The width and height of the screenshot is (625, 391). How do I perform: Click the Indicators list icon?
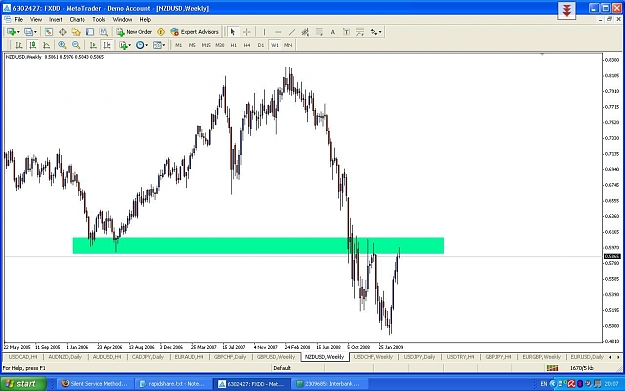123,45
